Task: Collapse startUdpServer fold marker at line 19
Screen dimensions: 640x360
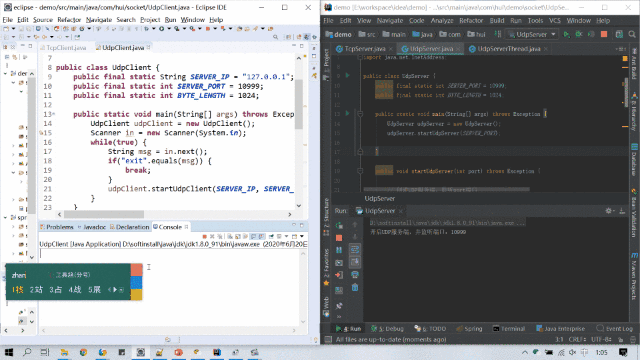Action: click(x=360, y=171)
